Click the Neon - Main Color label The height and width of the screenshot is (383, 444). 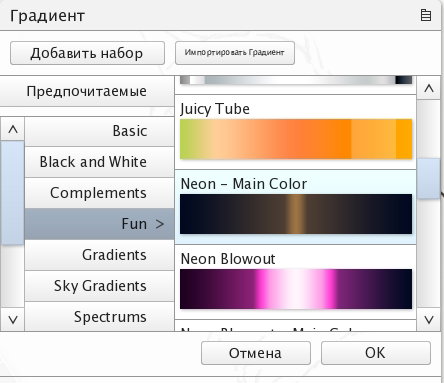(x=244, y=184)
